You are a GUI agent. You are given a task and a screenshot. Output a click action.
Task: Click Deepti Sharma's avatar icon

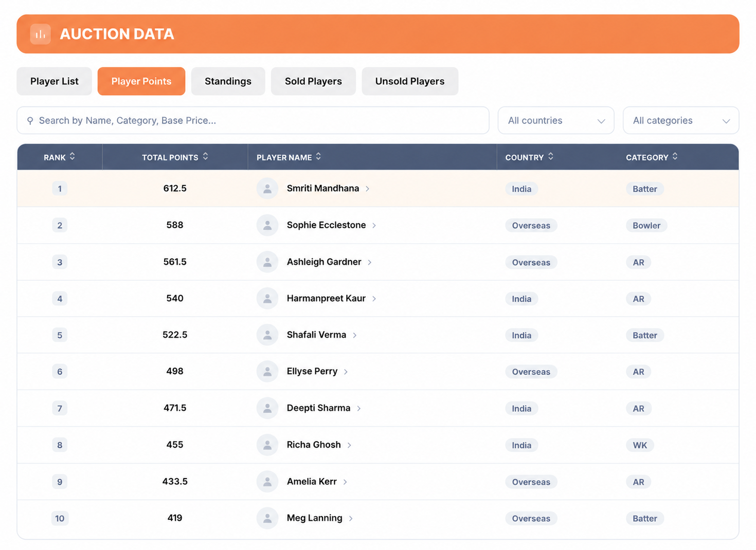(267, 408)
